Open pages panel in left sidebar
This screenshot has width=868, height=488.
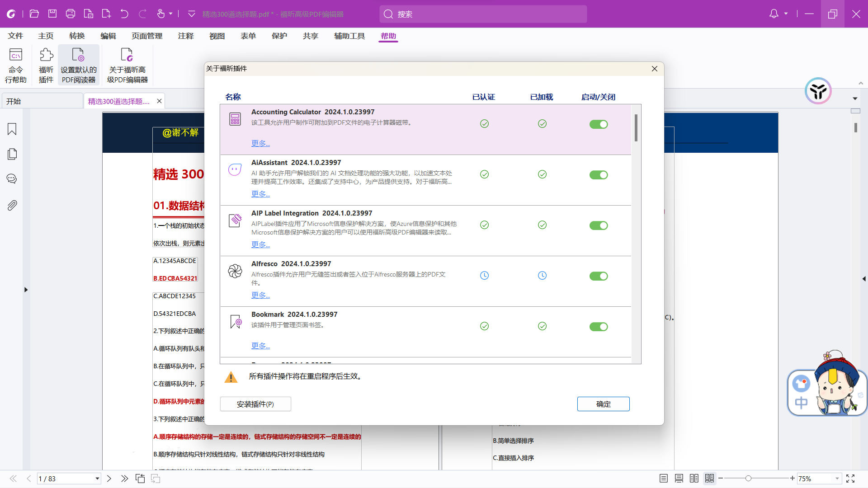point(12,154)
